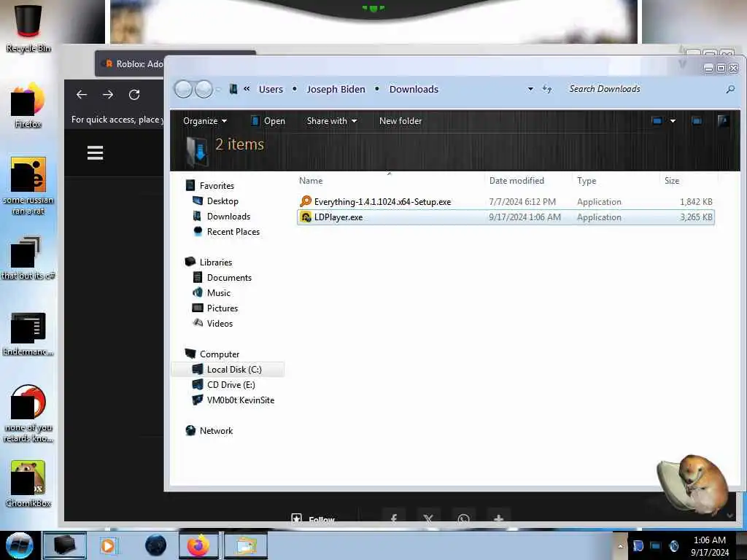Select Libraries in the navigation pane

pos(215,262)
